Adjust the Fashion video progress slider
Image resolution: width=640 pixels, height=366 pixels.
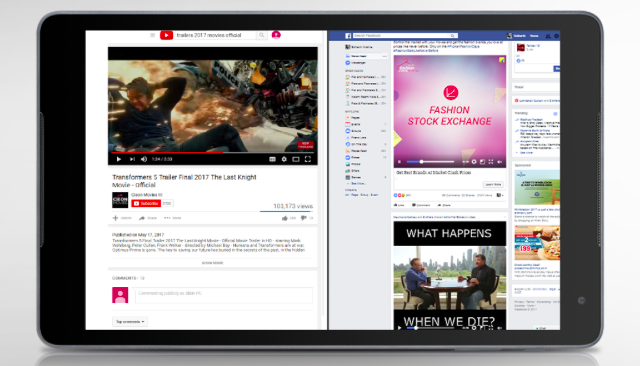[431, 162]
